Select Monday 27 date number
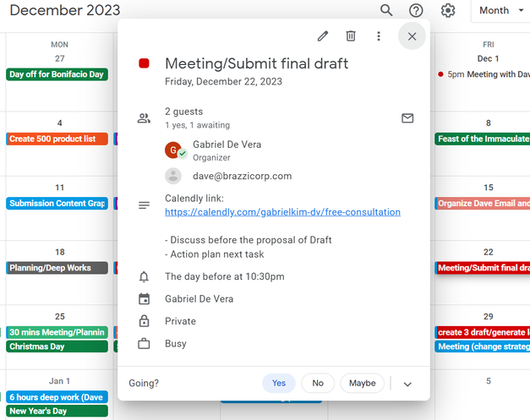530x420 pixels. click(x=60, y=59)
